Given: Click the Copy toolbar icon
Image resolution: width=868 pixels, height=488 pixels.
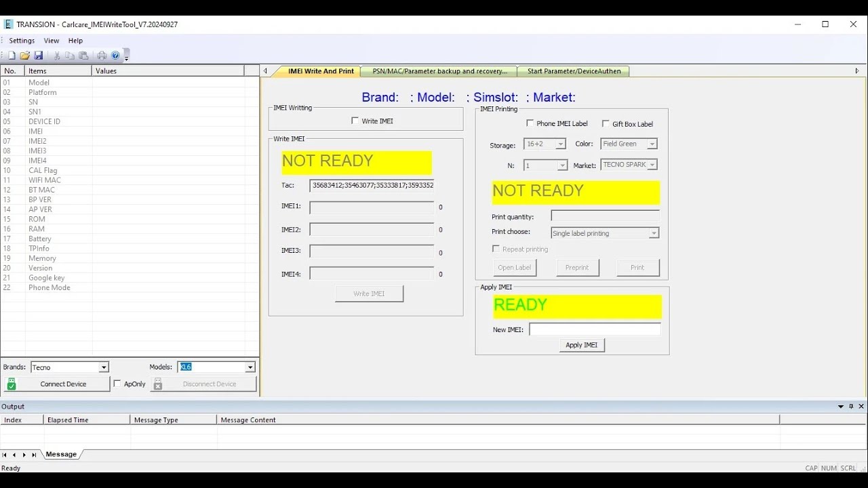Looking at the screenshot, I should tap(70, 56).
